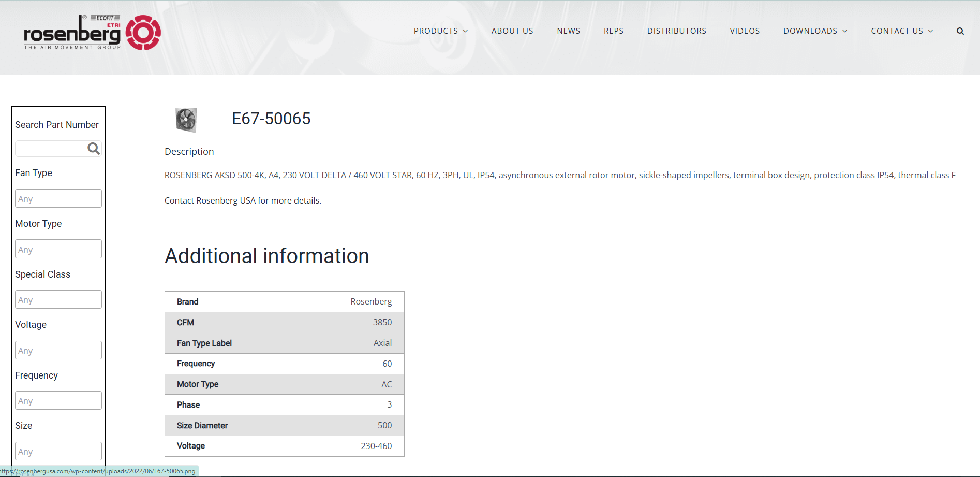Click the E67-50065 product title

pos(271,119)
